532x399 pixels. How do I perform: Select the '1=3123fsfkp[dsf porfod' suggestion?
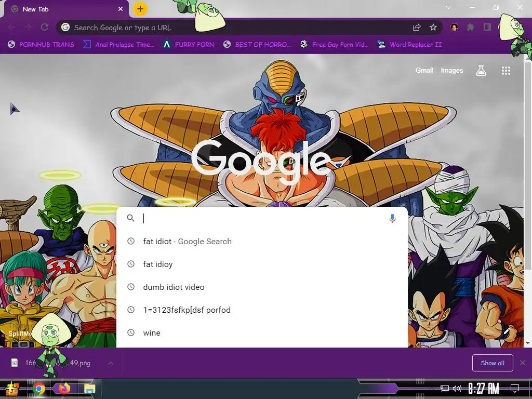click(262, 310)
